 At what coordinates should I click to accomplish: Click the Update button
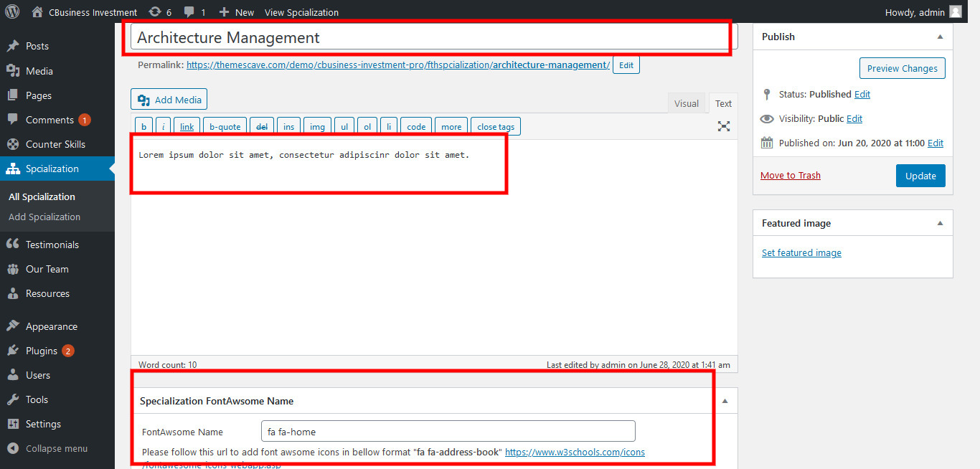click(920, 176)
